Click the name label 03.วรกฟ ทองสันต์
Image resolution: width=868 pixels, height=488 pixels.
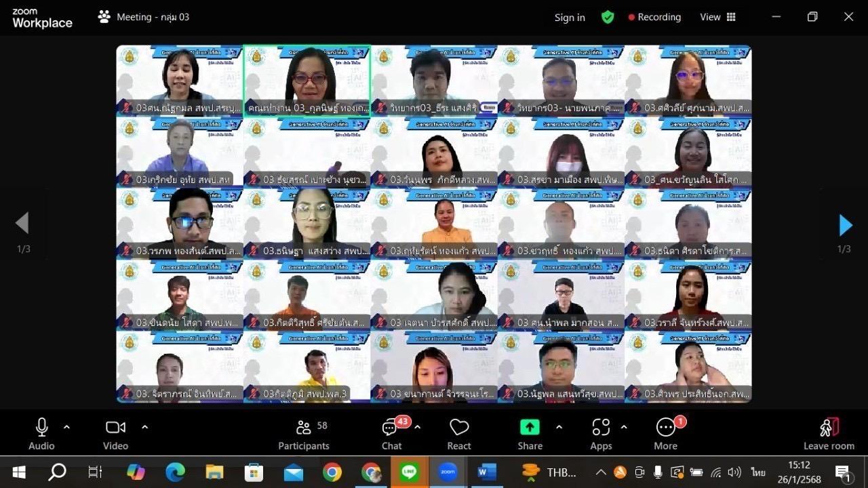click(x=189, y=251)
